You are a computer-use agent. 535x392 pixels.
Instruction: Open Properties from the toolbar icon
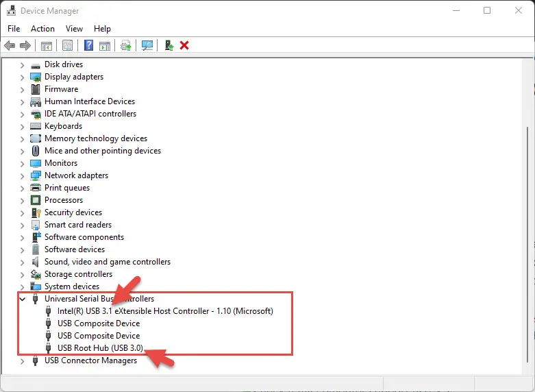(68, 45)
